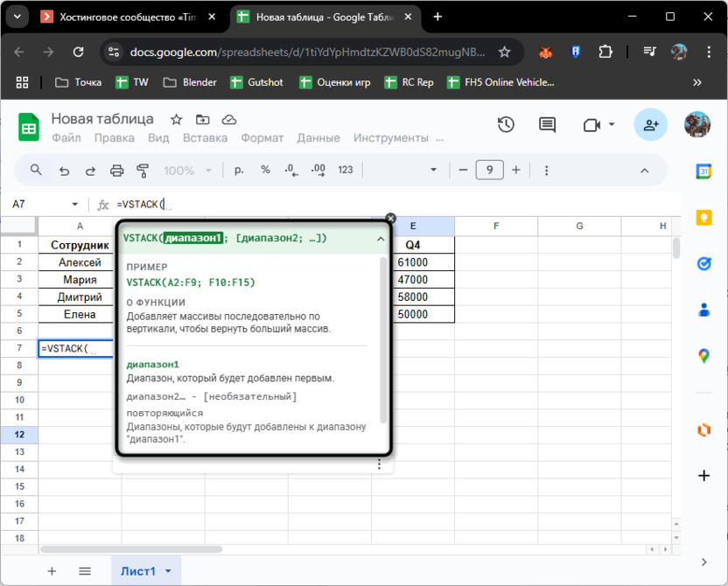The height and width of the screenshot is (586, 728).
Task: Add a new sheet with plus button
Action: (52, 571)
